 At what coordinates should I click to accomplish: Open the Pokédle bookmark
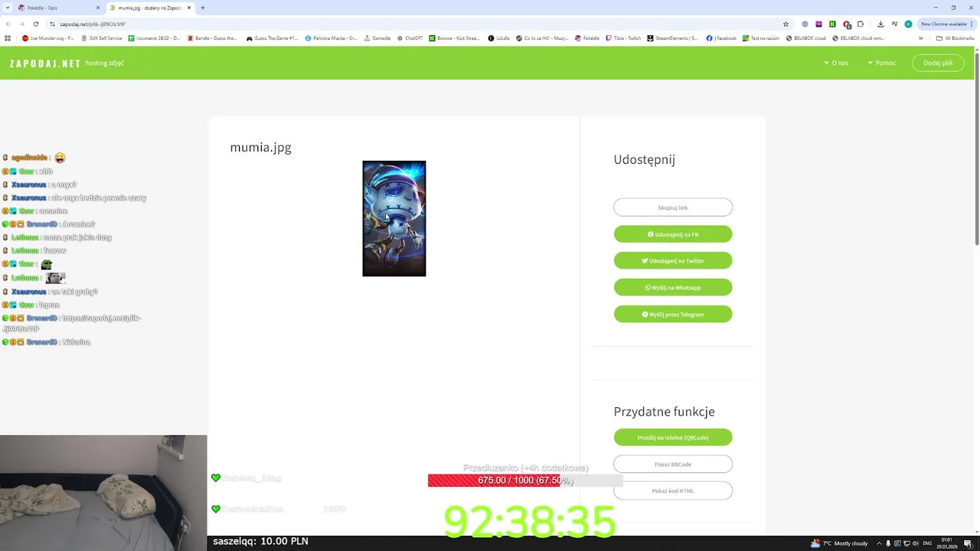587,38
